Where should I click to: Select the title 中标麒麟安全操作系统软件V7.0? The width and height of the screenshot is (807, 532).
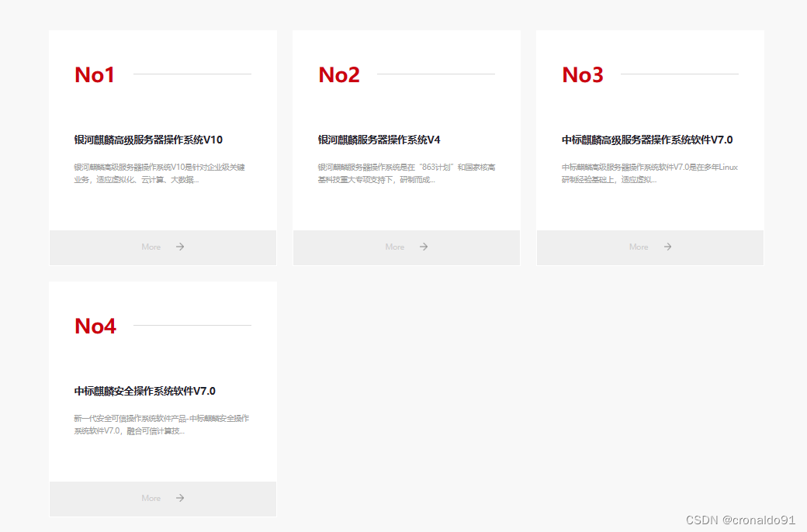pos(144,391)
